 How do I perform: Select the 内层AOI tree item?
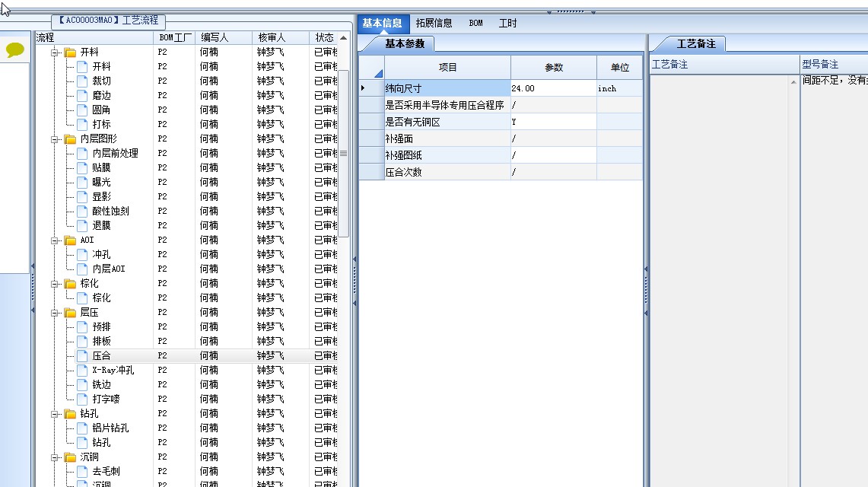[x=109, y=269]
